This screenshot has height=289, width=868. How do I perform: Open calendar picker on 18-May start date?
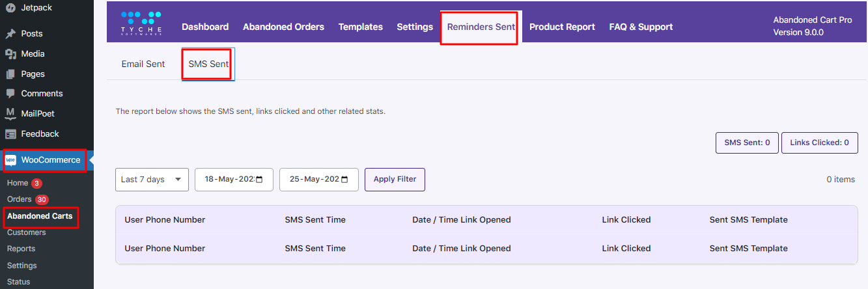pyautogui.click(x=259, y=180)
